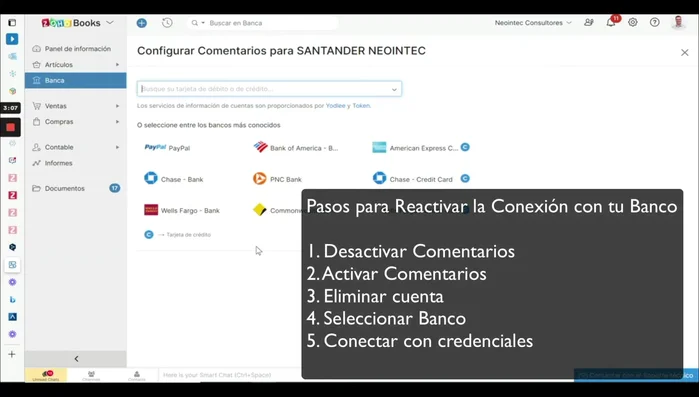Click the blue badge next to Chase - Credit Card
The image size is (699, 397).
(465, 179)
